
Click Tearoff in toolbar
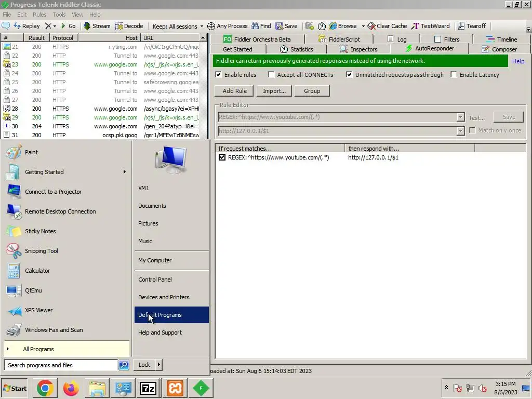point(472,26)
